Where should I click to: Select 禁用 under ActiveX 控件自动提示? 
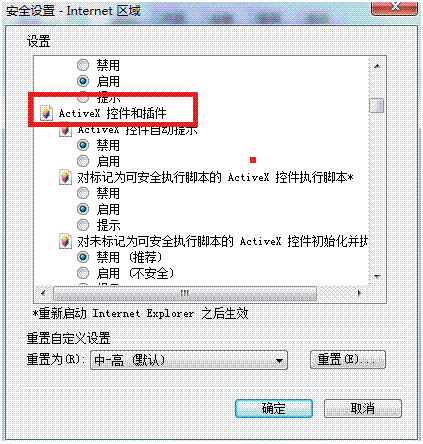(83, 145)
